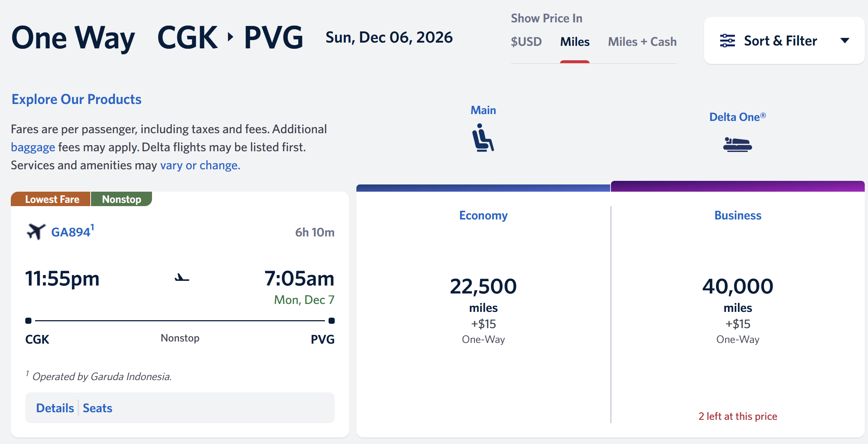Click the sliders icon in Sort & Filter

tap(727, 40)
